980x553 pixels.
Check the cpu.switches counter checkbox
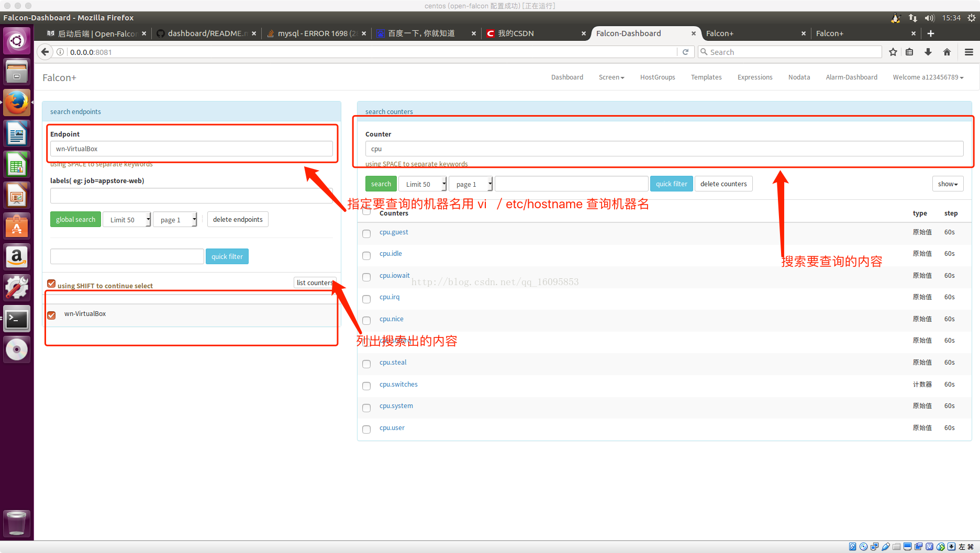366,386
